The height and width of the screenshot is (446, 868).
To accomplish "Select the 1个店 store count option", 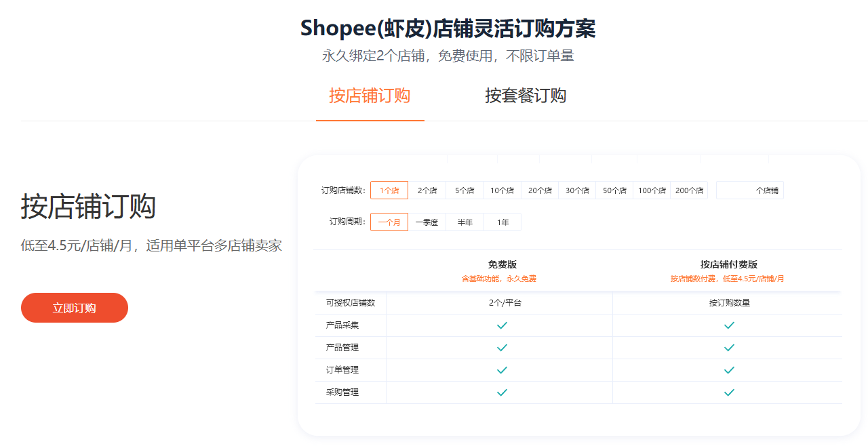I will (x=389, y=190).
